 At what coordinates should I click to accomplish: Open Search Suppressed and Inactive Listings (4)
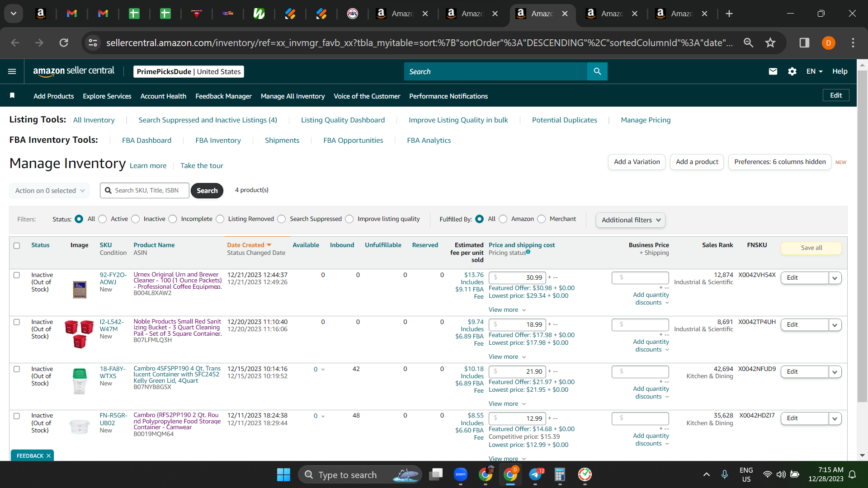pos(208,120)
